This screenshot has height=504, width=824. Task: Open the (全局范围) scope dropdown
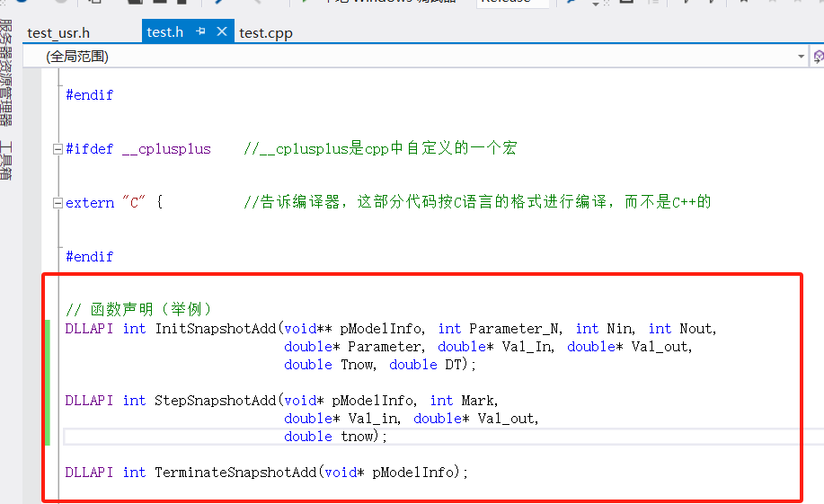click(801, 57)
